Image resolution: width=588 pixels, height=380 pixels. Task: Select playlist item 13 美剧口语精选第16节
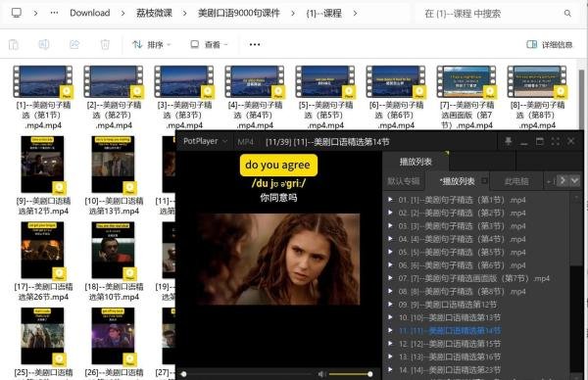[x=476, y=356]
